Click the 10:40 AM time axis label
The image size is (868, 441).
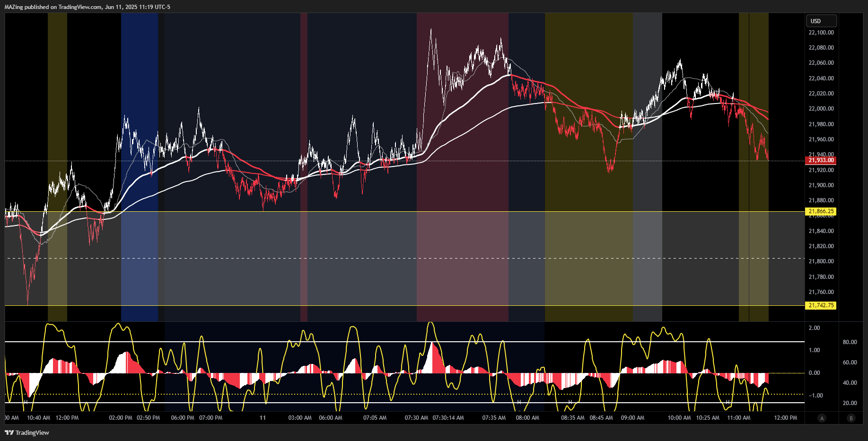[38, 418]
